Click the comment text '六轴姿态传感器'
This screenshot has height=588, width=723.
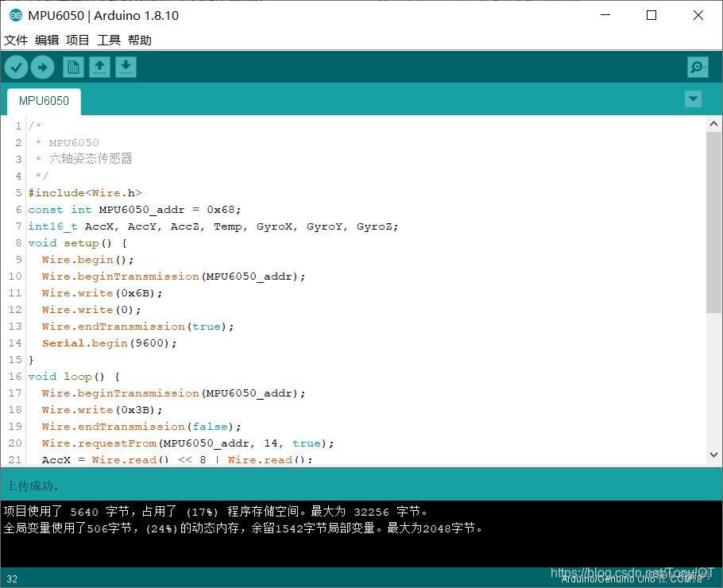pos(91,159)
